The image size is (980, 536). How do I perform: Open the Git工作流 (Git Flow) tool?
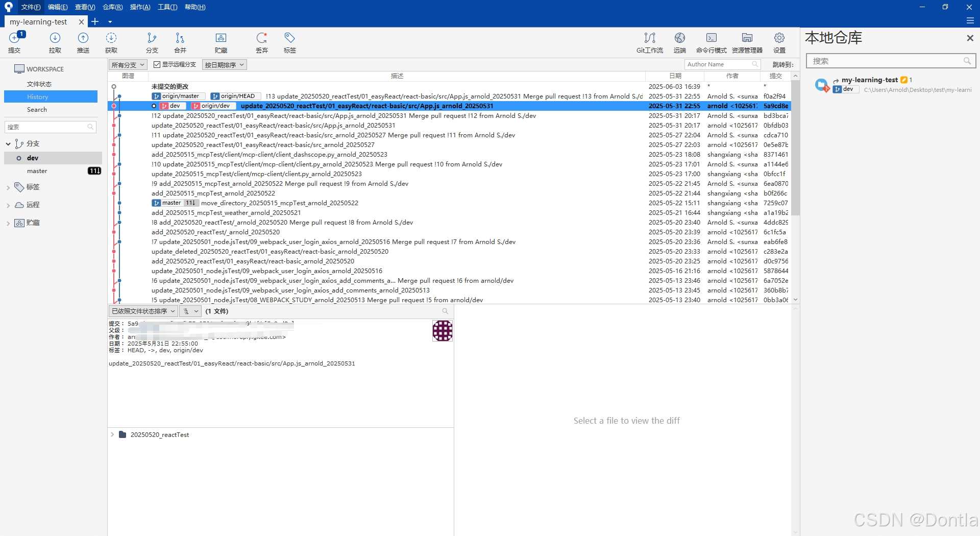pyautogui.click(x=649, y=42)
